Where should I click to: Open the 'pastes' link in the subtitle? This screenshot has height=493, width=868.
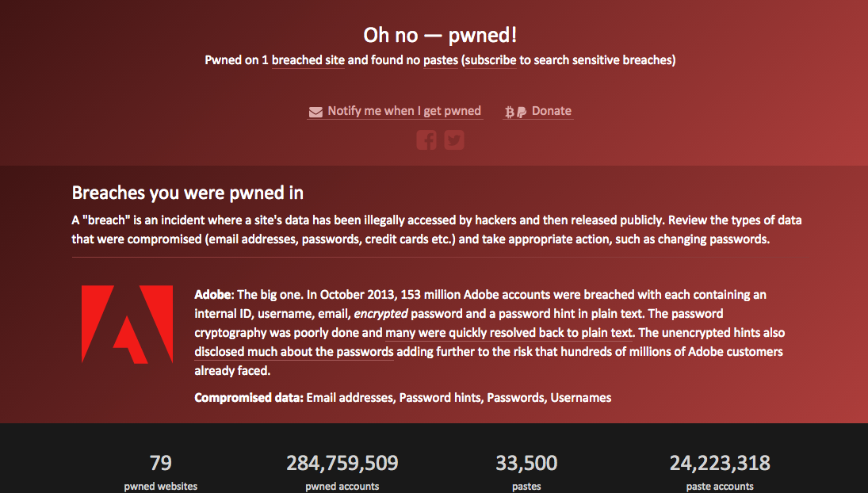(441, 59)
